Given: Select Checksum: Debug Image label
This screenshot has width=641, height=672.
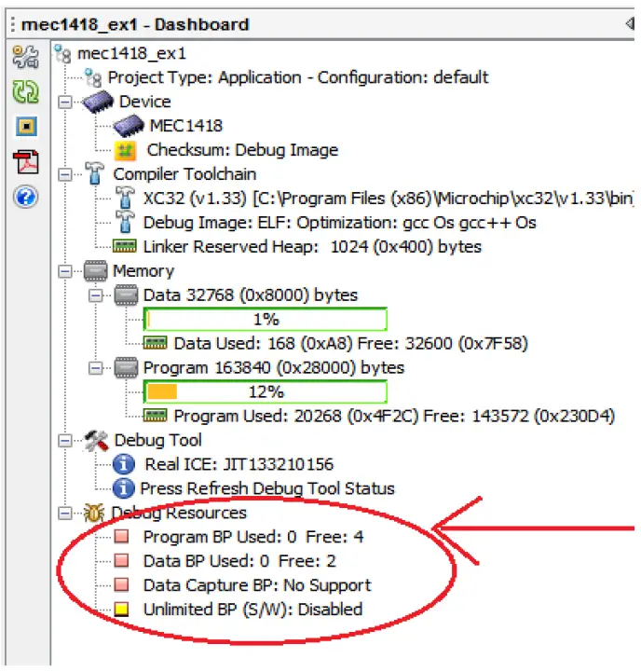Looking at the screenshot, I should (242, 150).
